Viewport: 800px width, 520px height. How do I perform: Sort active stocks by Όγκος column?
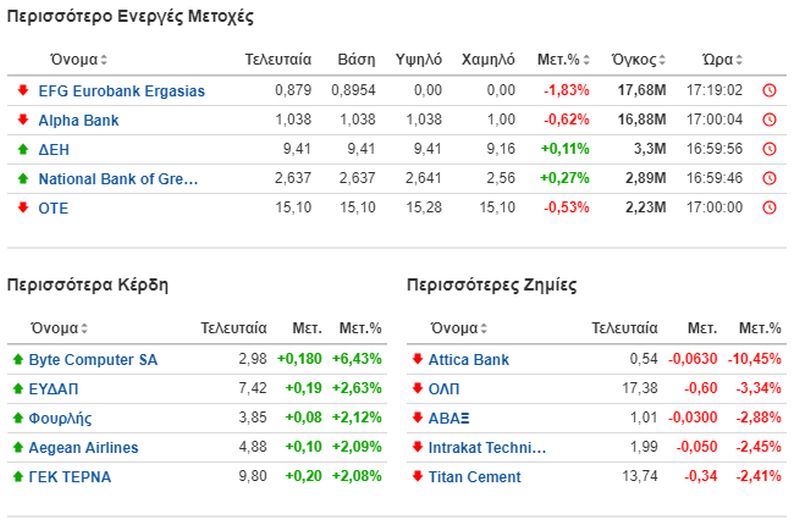(x=639, y=60)
